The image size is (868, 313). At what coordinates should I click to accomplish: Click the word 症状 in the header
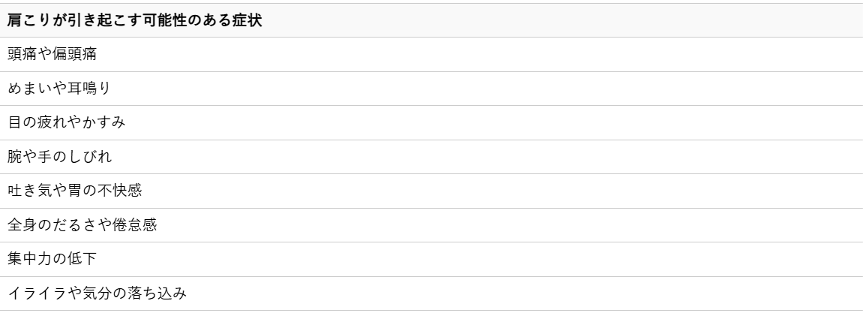247,20
